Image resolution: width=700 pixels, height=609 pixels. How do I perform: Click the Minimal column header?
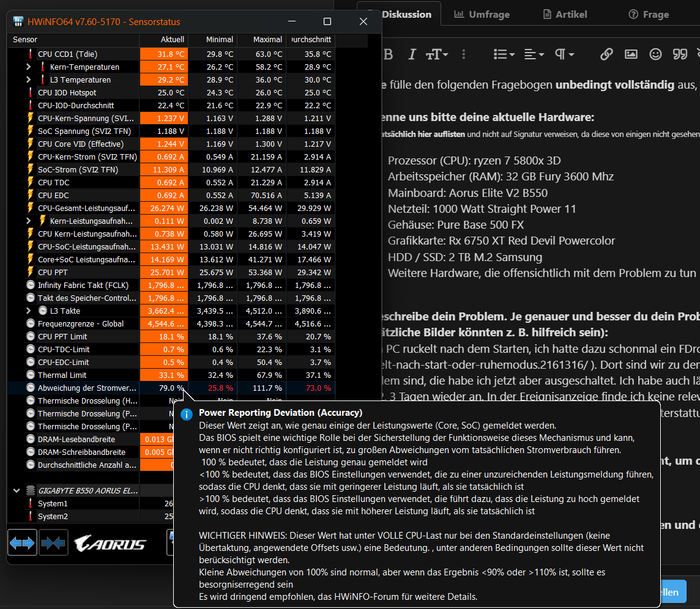point(213,40)
